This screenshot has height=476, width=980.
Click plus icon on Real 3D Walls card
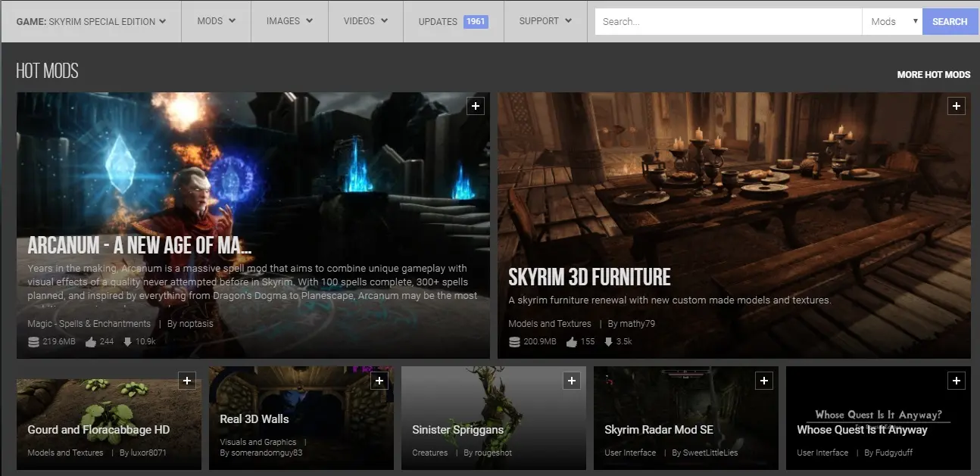379,381
